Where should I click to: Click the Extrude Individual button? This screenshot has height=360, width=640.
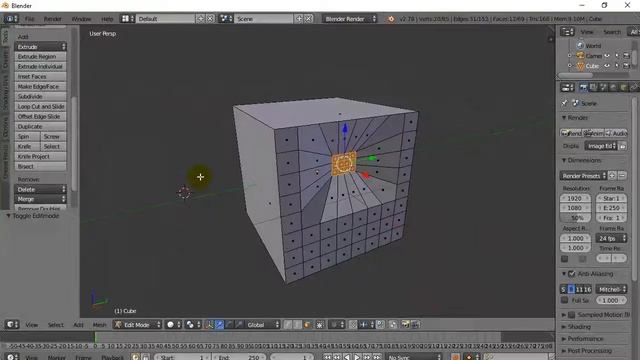(40, 67)
